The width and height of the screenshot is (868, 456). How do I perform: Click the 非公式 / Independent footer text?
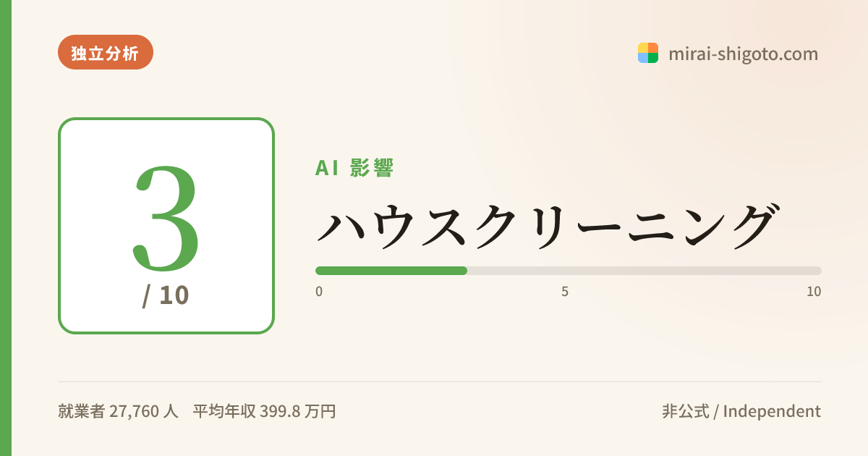point(741,412)
